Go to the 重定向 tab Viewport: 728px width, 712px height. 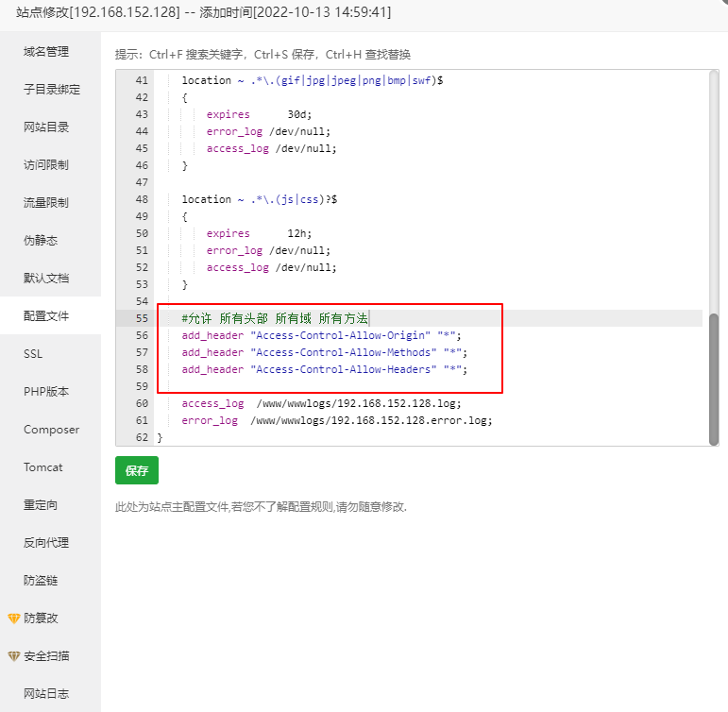(41, 505)
